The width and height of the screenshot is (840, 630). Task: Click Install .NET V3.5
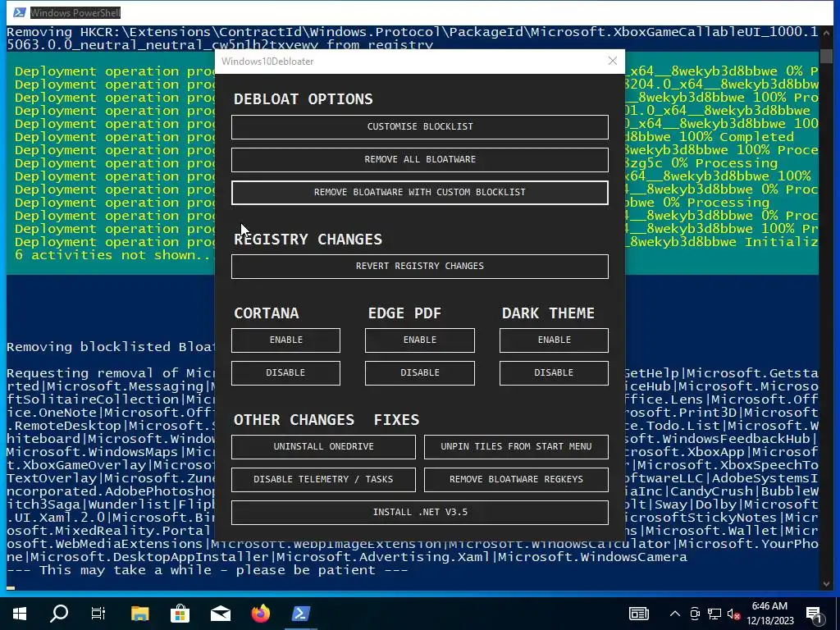tap(419, 512)
